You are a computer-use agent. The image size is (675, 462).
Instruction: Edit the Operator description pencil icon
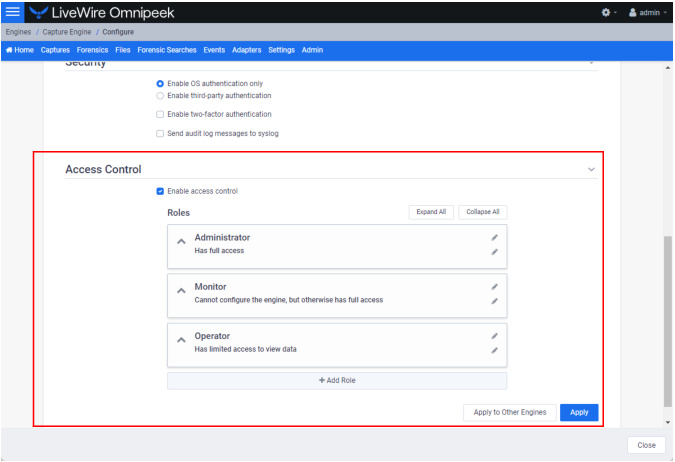tap(495, 350)
